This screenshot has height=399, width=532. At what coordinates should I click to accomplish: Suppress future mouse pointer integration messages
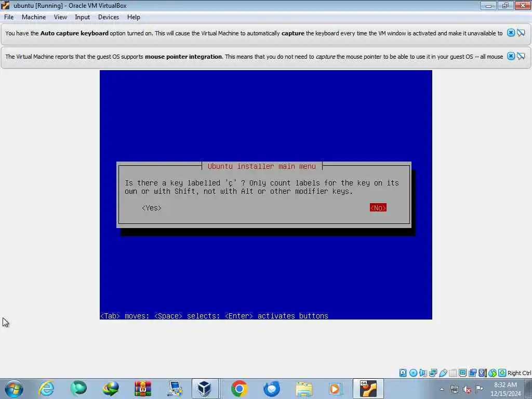[x=521, y=56]
